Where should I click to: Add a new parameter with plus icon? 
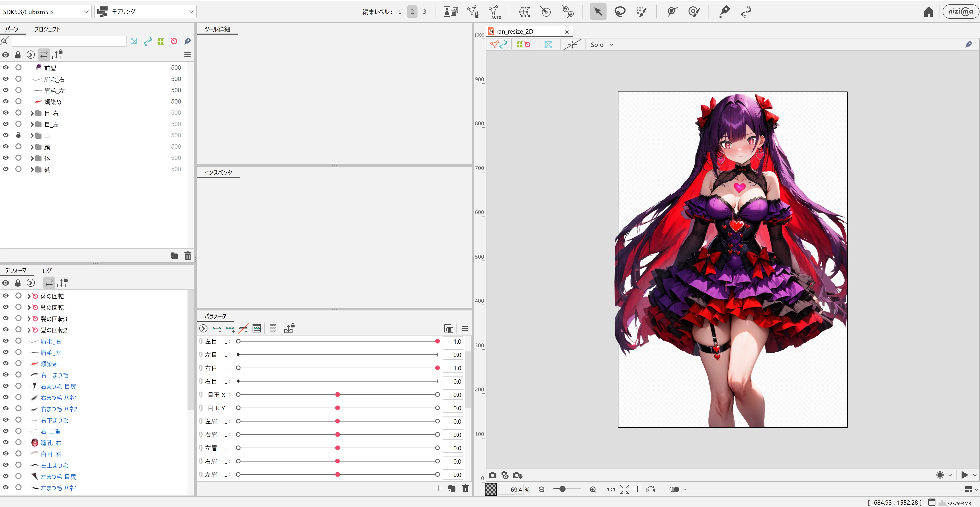(x=438, y=488)
